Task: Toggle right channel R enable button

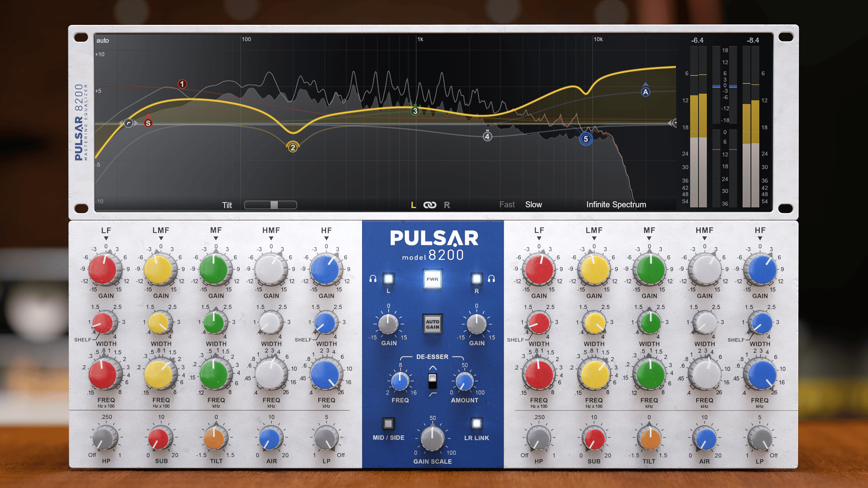Action: click(476, 279)
